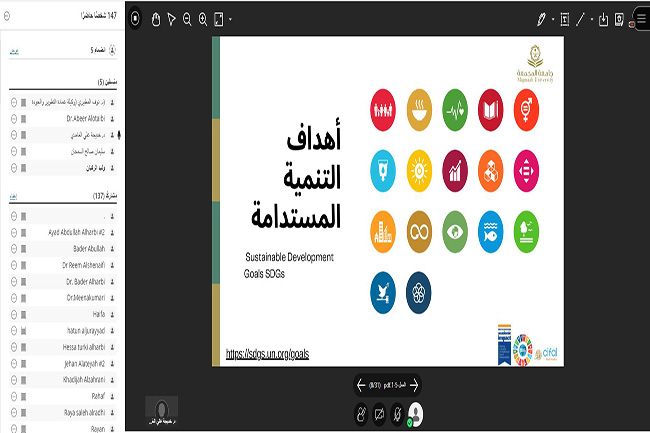
Task: Open the fit-page view dropdown arrow
Action: [230, 19]
